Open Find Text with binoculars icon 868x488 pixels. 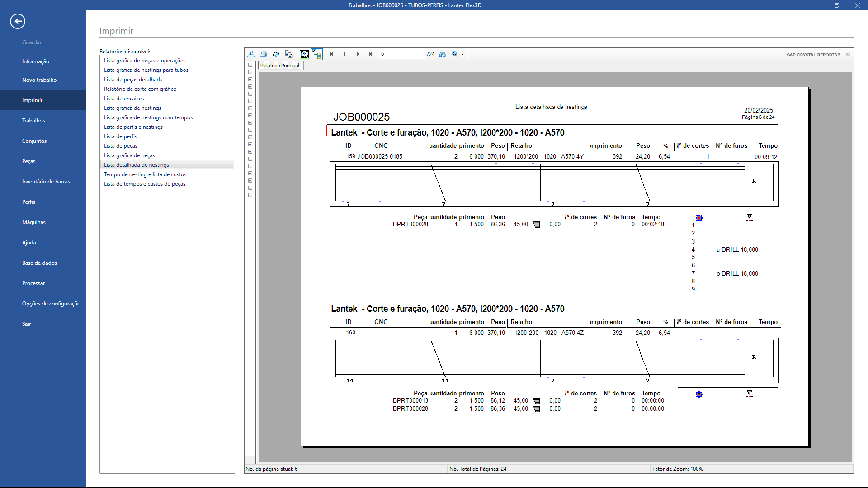coord(443,54)
